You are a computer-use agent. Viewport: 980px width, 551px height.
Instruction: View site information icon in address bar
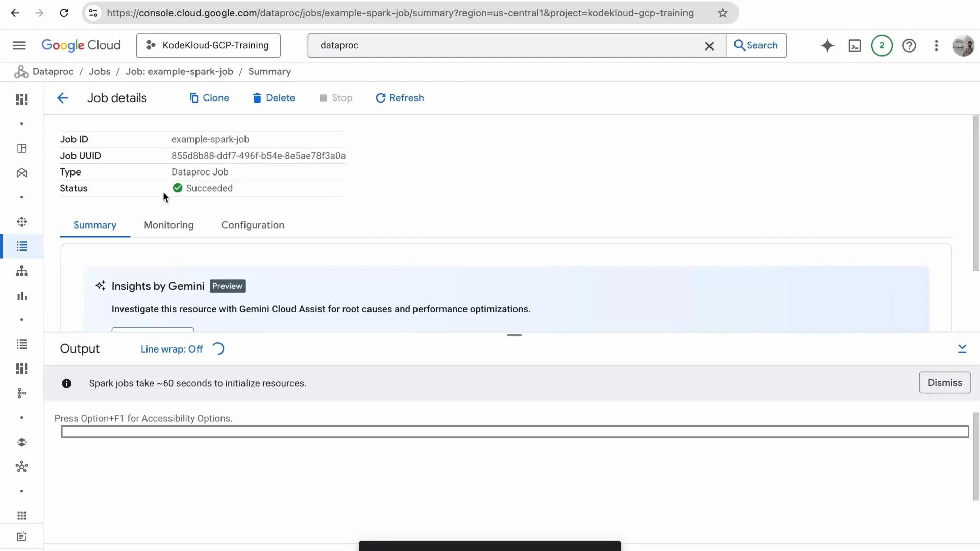93,13
